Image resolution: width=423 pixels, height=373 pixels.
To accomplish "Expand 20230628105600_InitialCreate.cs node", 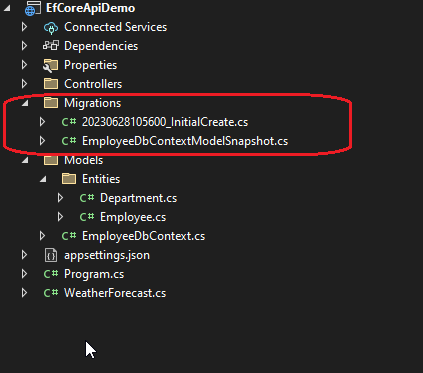I will (42, 122).
